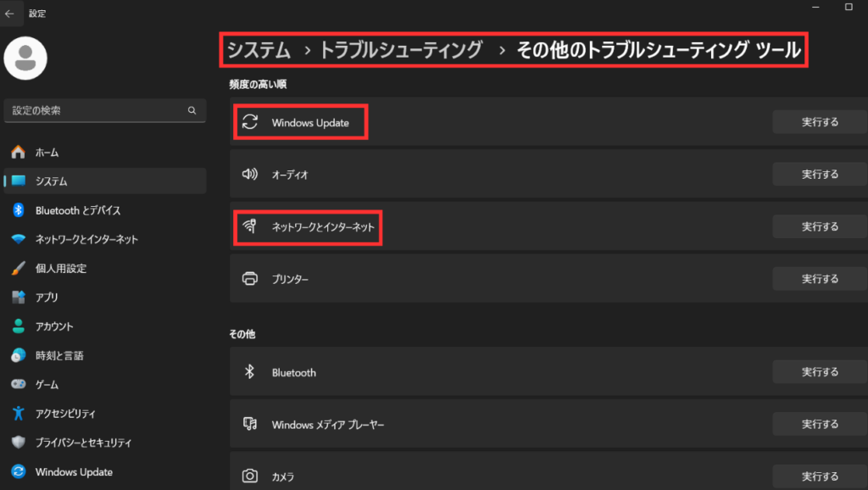
Task: Select システム in the sidebar
Action: (x=105, y=181)
